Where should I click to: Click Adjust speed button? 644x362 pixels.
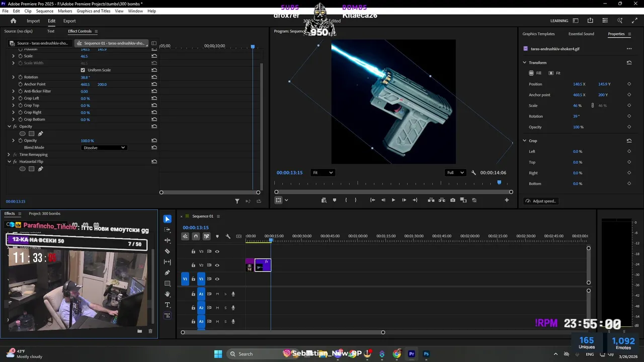tap(541, 201)
